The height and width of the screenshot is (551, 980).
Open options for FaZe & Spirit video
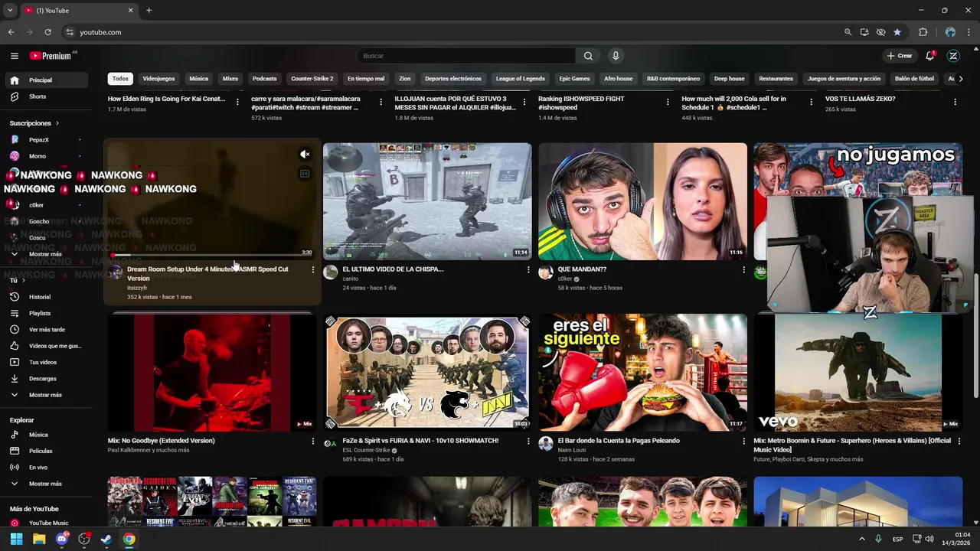(x=528, y=441)
